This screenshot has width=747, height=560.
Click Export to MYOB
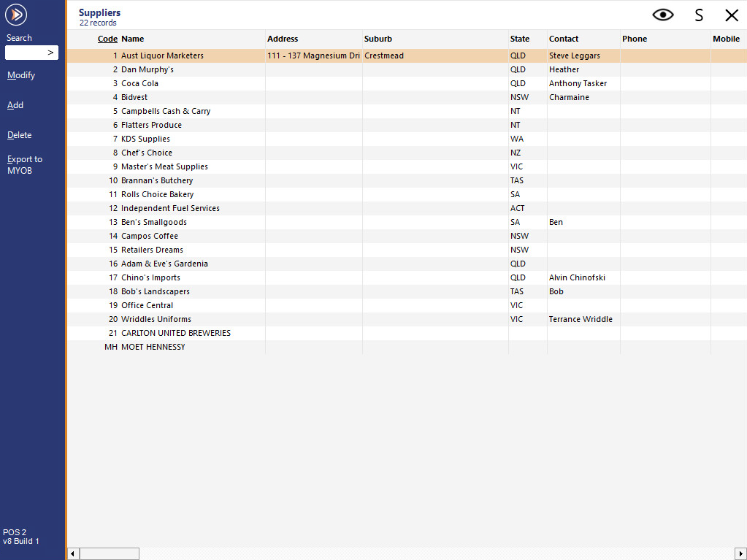point(24,164)
